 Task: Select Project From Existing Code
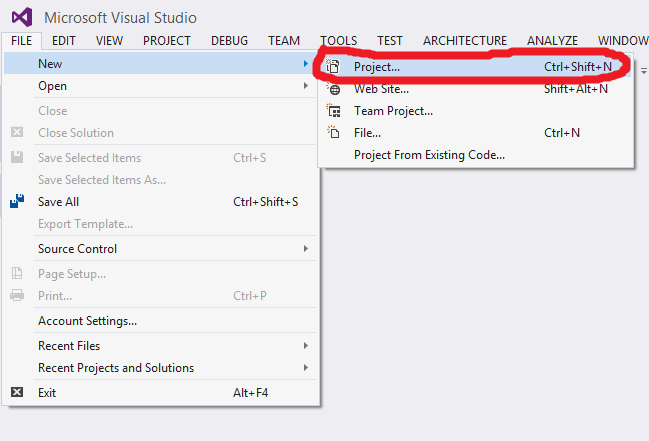pos(429,155)
